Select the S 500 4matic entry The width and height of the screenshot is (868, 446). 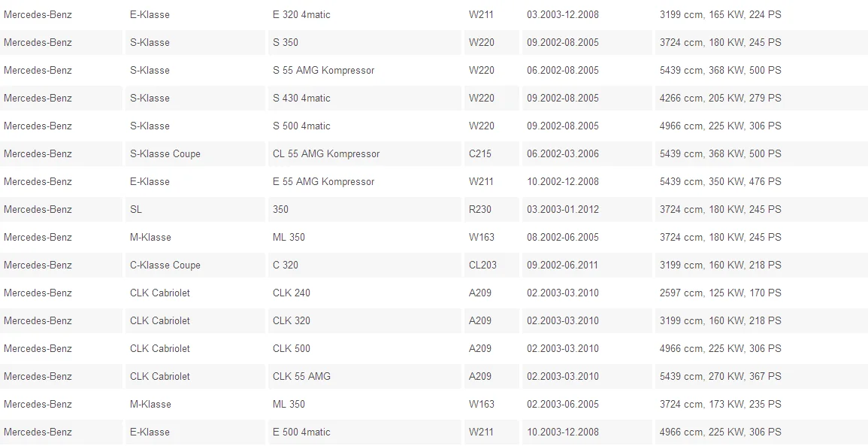[364, 126]
